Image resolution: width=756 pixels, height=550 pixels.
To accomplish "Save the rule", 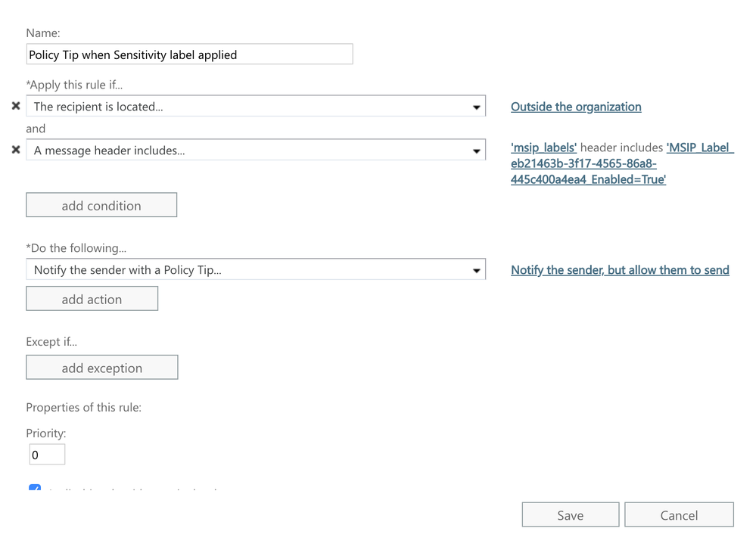I will click(x=570, y=515).
